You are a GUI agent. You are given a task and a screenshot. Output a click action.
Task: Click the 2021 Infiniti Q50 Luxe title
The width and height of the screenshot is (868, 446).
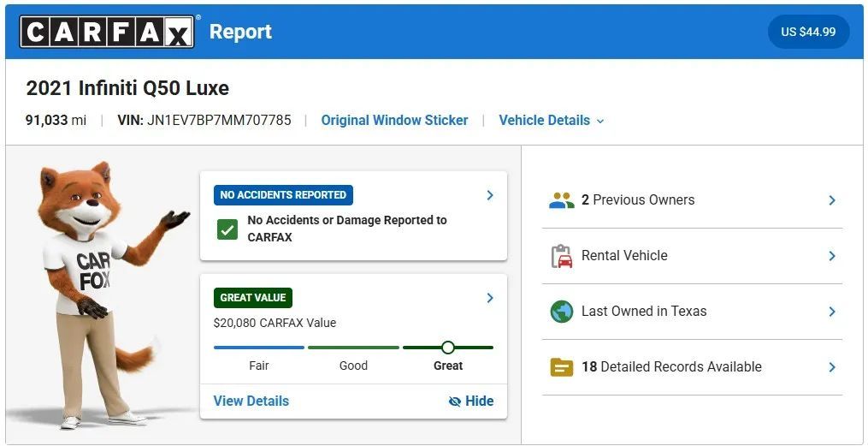point(127,88)
